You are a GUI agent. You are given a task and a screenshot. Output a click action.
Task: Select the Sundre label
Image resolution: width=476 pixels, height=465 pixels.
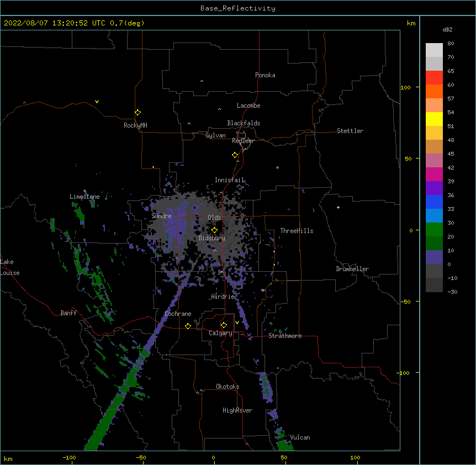[x=161, y=216]
